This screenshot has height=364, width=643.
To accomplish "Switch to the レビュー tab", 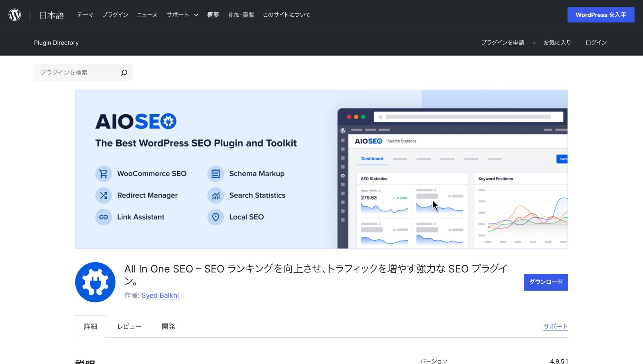I will click(129, 326).
